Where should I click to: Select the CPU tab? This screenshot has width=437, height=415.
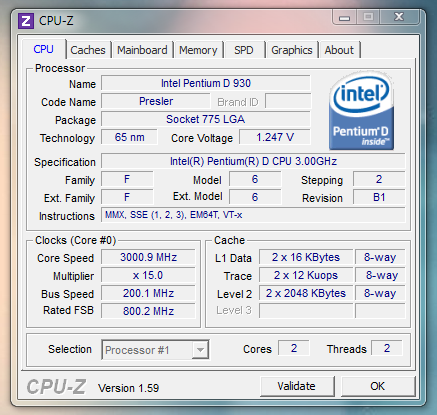click(43, 49)
